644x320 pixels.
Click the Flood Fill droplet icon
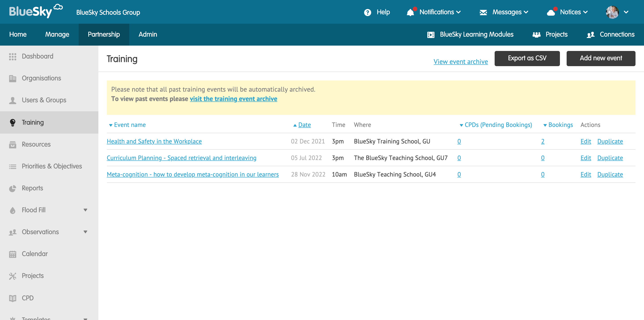point(13,210)
